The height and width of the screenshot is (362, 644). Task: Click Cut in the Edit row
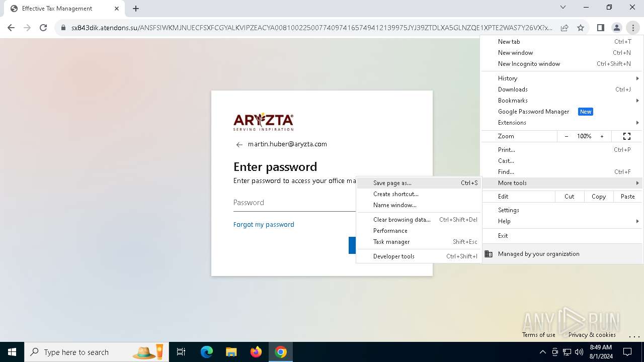pyautogui.click(x=570, y=197)
